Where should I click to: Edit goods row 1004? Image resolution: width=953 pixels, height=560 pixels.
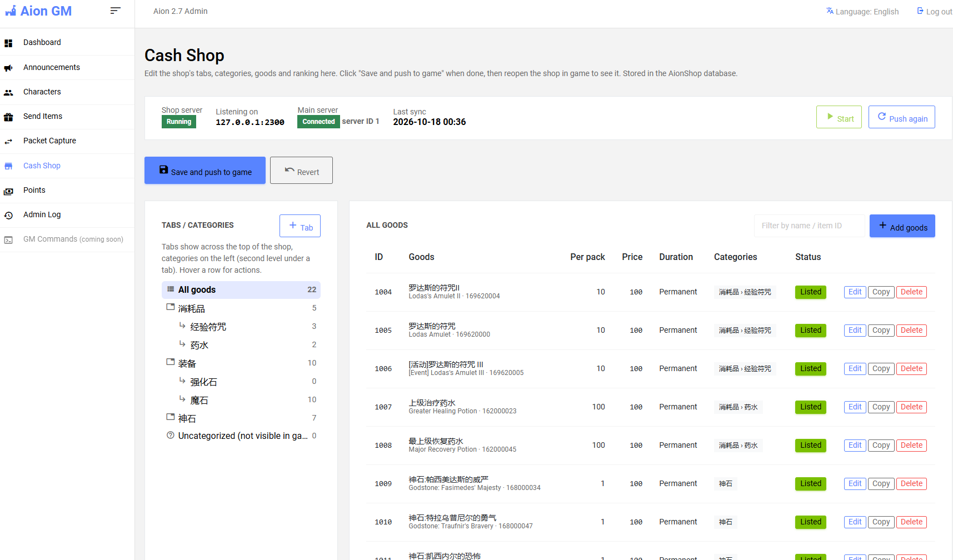click(x=855, y=292)
